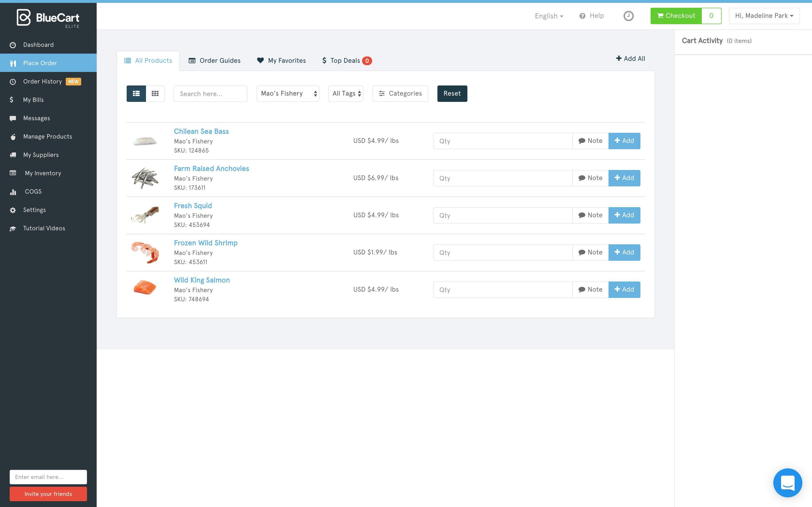Focus the Fresh Squid Qty field
812x507 pixels.
502,215
